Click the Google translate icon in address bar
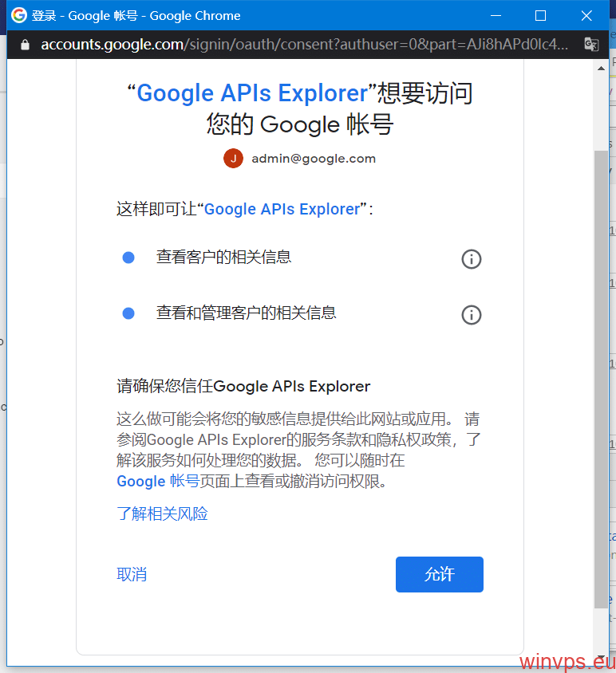 591,44
